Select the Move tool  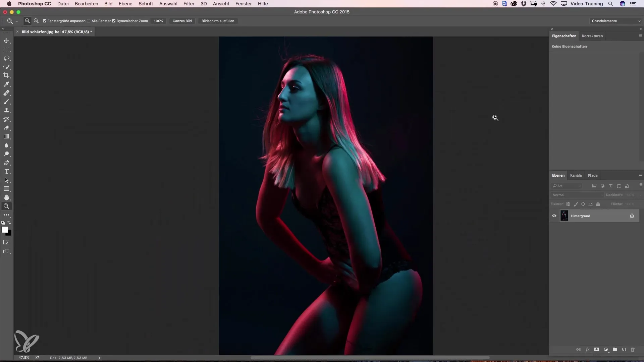pyautogui.click(x=6, y=41)
